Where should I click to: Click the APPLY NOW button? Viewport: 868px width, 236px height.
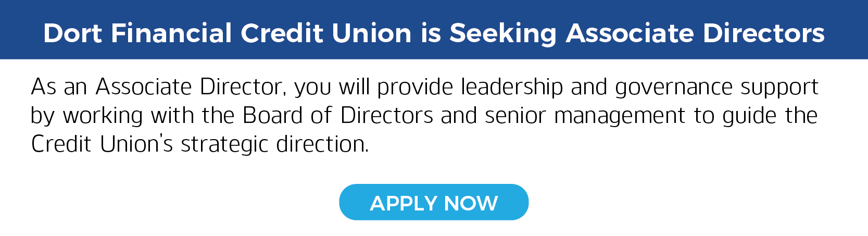point(434,203)
